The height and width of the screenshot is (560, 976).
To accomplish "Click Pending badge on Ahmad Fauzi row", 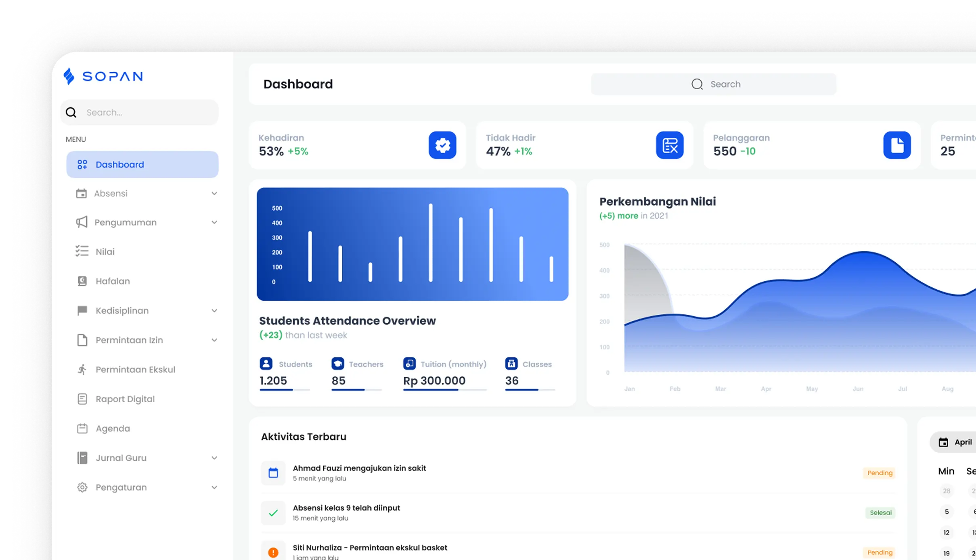I will 880,473.
